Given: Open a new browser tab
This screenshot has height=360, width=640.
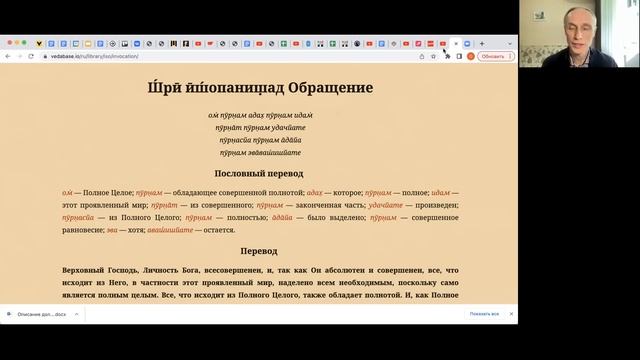Looking at the screenshot, I should 482,44.
